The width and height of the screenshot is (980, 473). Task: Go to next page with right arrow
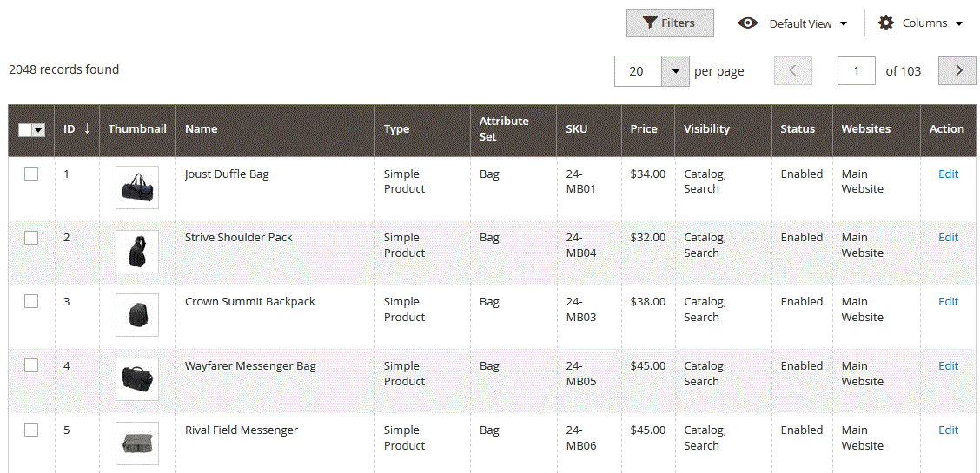point(957,71)
